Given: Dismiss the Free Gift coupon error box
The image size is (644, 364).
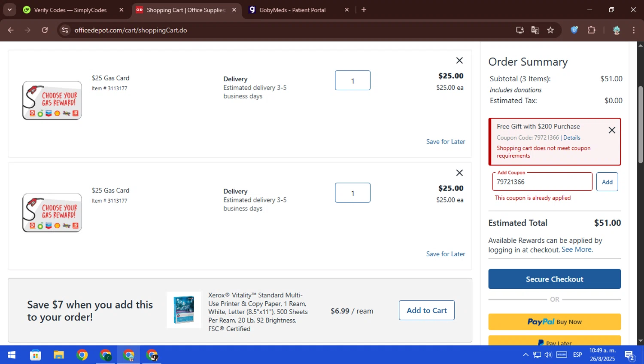Looking at the screenshot, I should click(612, 130).
